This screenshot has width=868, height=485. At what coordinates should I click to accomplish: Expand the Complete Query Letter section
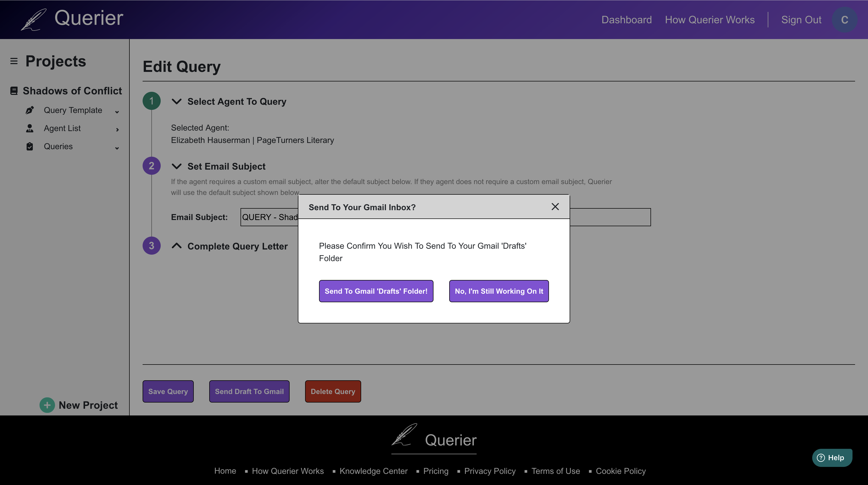(176, 246)
